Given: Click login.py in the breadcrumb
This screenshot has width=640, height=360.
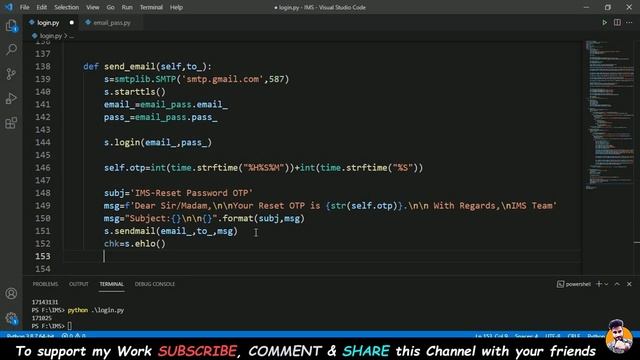Looking at the screenshot, I should click(51, 36).
